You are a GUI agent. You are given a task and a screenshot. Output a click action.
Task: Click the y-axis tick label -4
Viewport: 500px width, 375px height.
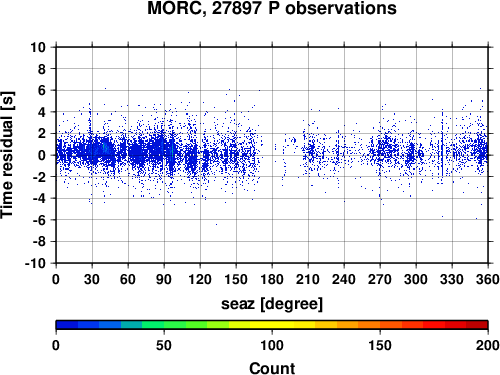pos(39,198)
